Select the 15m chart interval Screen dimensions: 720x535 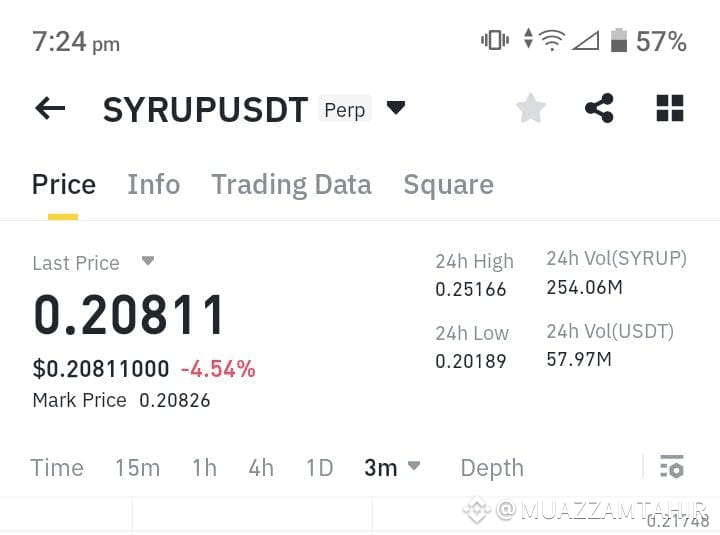[x=138, y=468]
